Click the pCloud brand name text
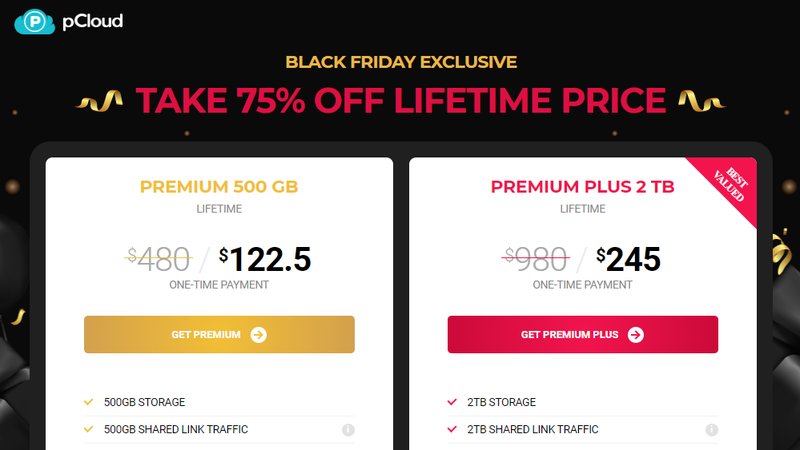800x450 pixels. 92,21
